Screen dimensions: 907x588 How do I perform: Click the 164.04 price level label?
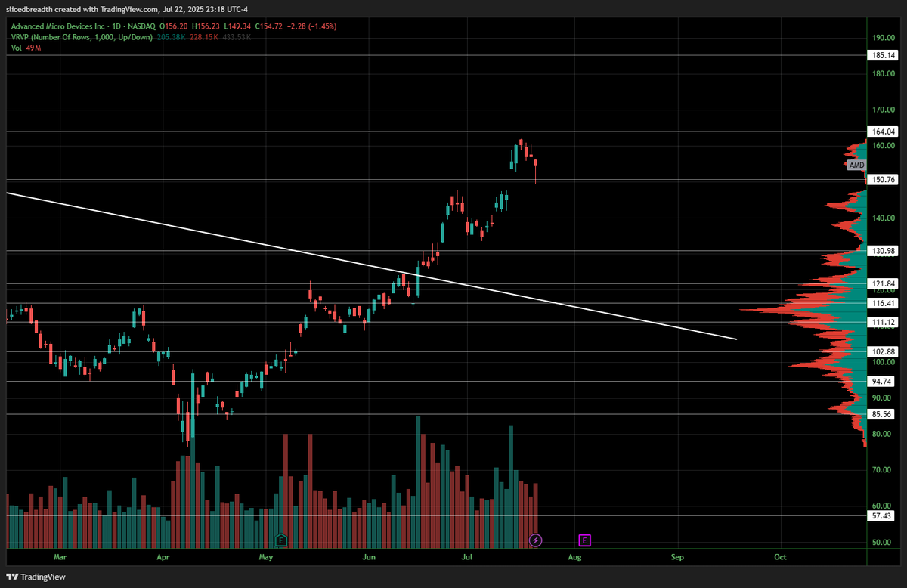(x=884, y=132)
